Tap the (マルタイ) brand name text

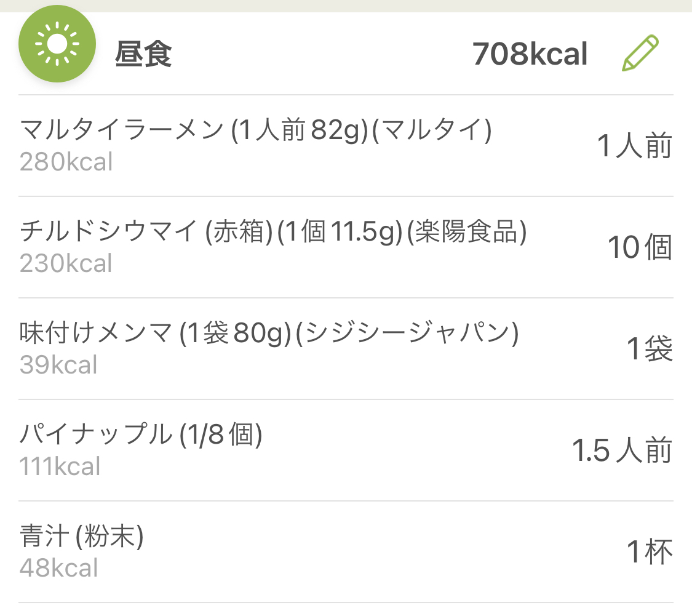pyautogui.click(x=432, y=130)
